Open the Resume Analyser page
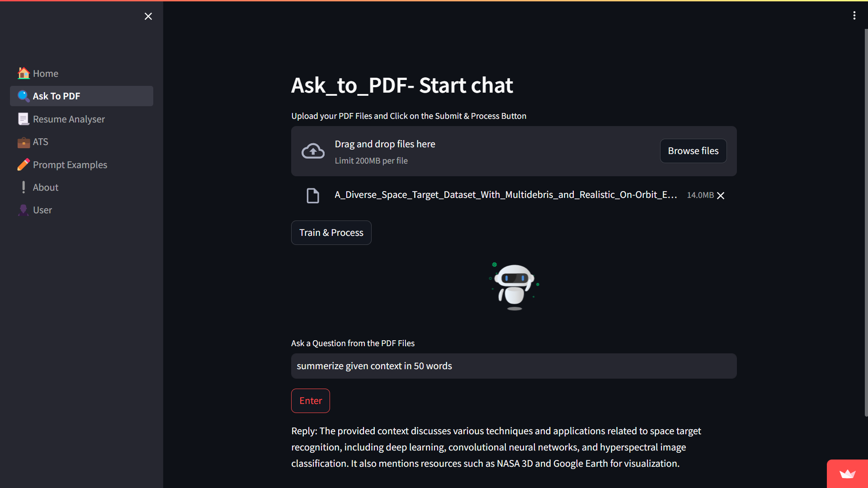 pos(69,119)
